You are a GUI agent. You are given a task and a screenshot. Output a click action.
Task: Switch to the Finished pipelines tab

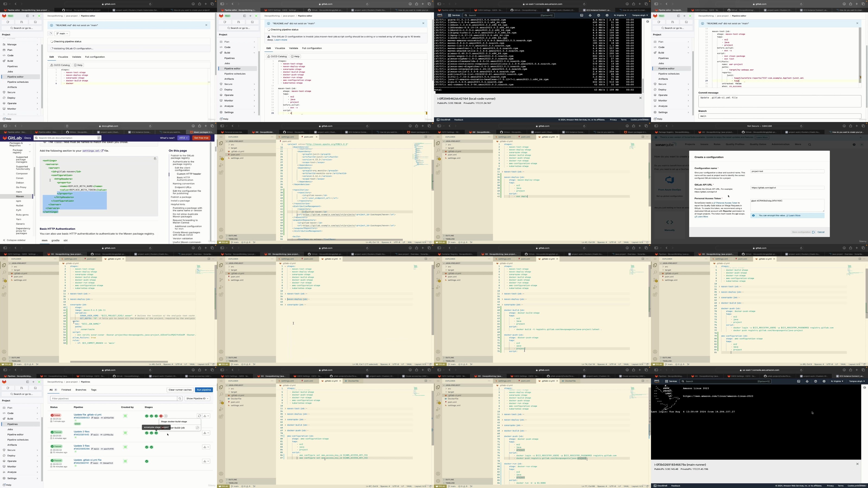click(66, 390)
